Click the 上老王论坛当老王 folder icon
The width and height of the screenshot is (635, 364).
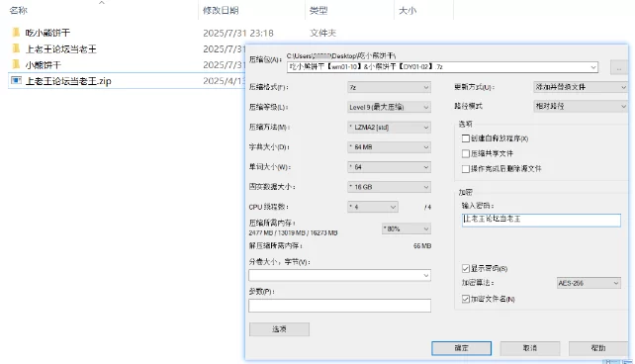pos(16,48)
